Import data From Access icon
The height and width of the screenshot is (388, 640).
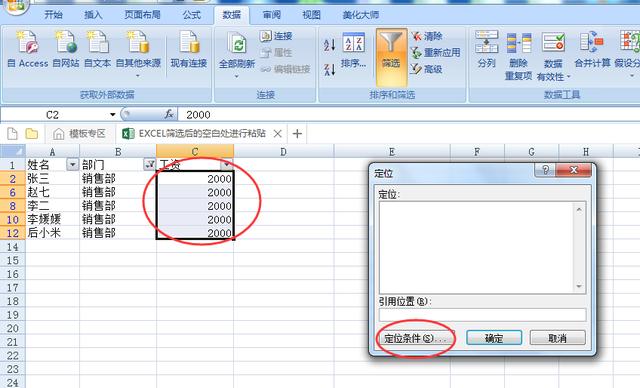coord(28,49)
